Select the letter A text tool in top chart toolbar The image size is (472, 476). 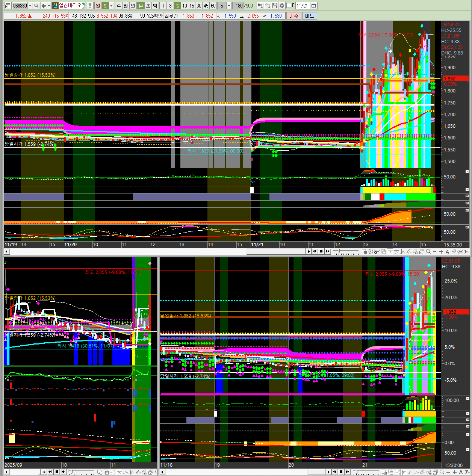click(x=447, y=251)
